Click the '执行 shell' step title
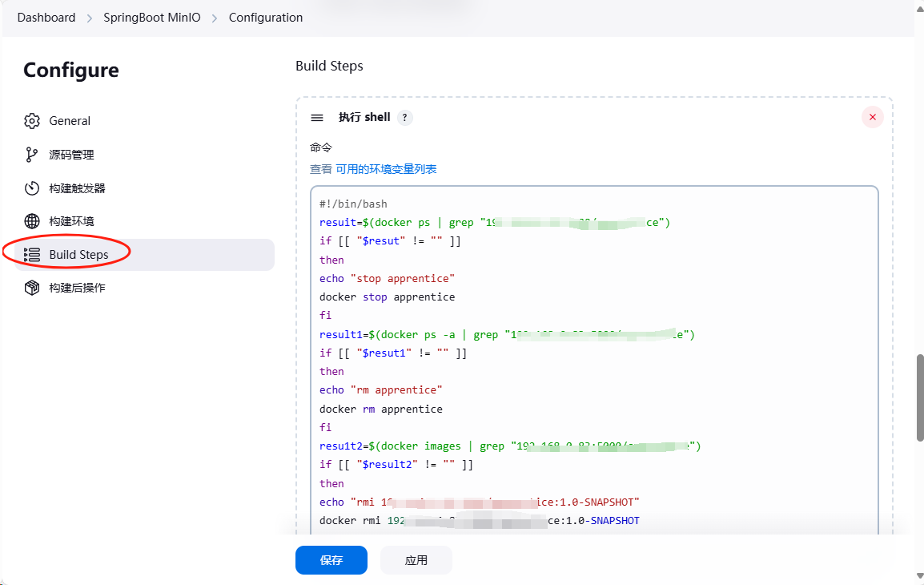Screen dimensions: 924x585 point(364,117)
